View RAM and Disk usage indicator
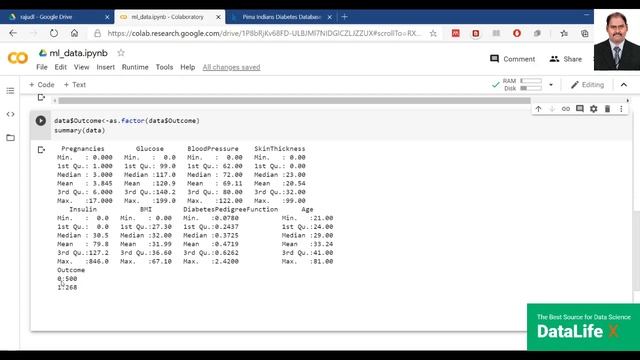This screenshot has width=640, height=360. click(522, 84)
